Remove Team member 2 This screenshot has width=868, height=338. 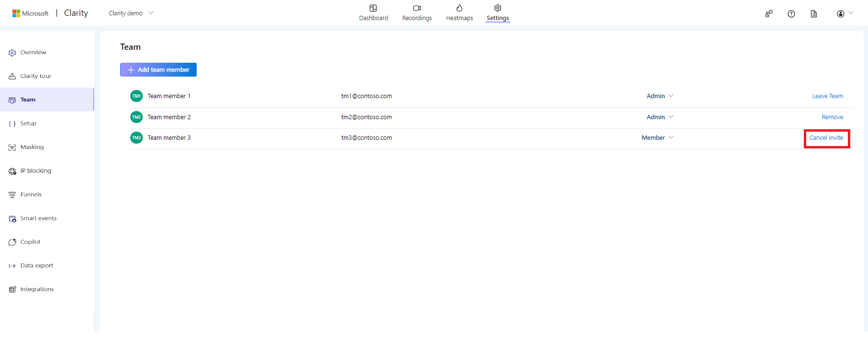(x=833, y=117)
